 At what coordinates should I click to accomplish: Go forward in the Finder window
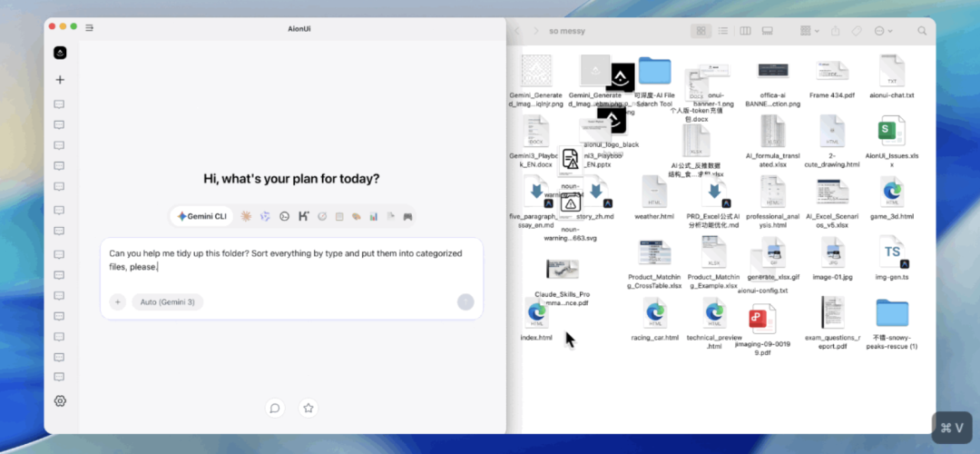[x=535, y=31]
